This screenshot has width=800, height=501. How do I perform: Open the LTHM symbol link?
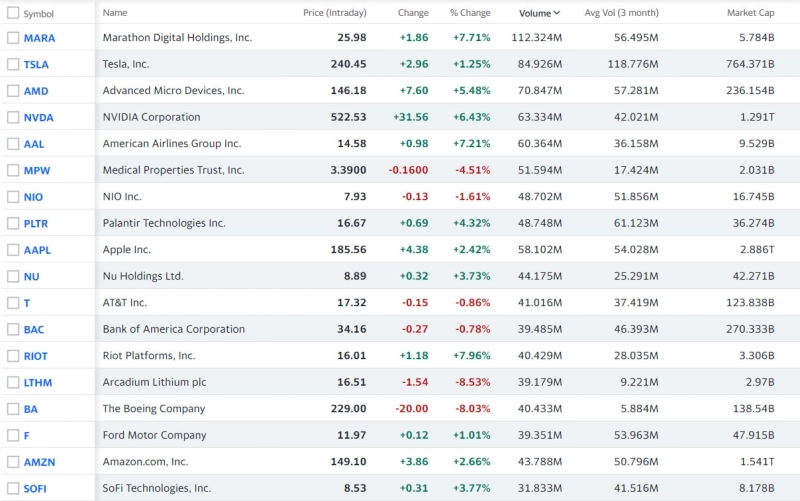(x=38, y=383)
